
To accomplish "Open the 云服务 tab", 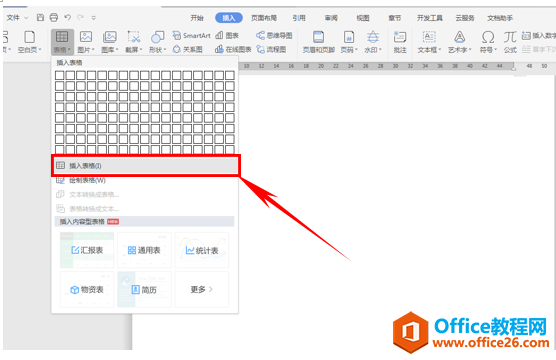I will click(465, 18).
